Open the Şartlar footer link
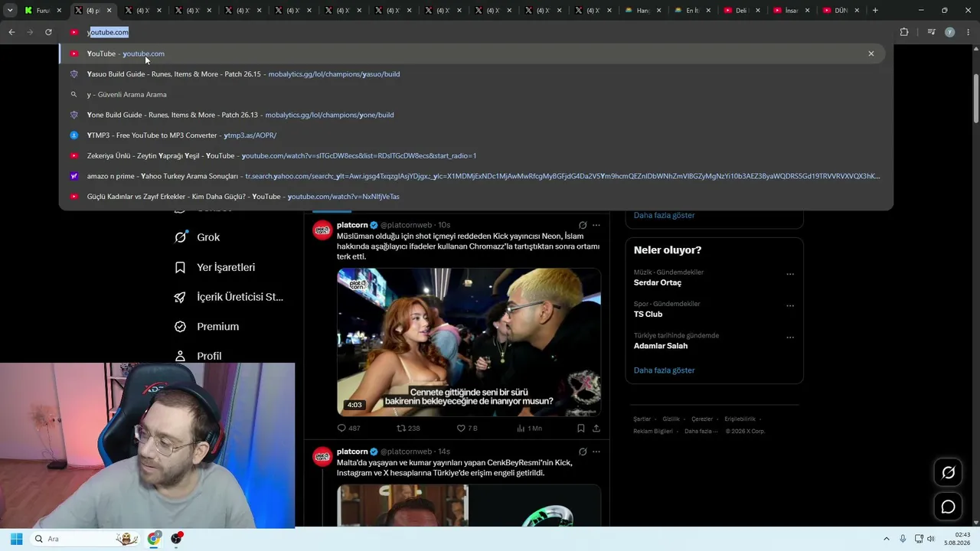980x551 pixels. tap(642, 419)
